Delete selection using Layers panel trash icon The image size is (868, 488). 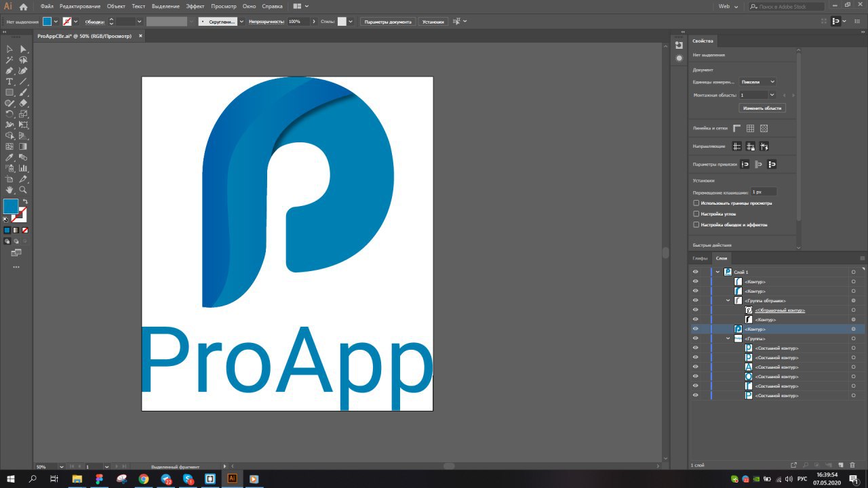(852, 465)
